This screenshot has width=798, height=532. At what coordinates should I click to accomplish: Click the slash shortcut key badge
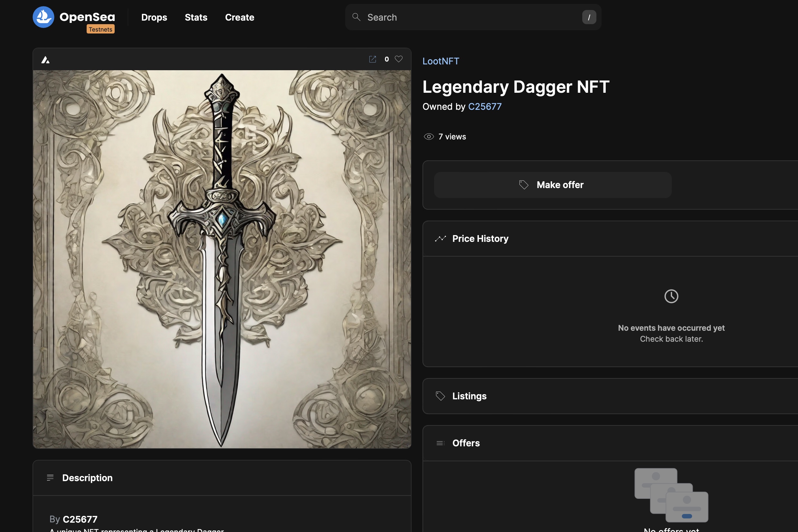(589, 17)
